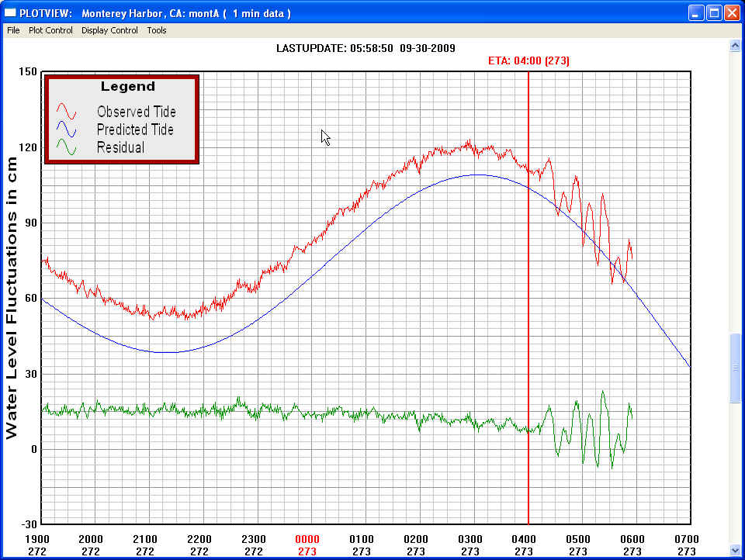Click the green Residual legend curve icon
This screenshot has width=745, height=560.
click(x=66, y=147)
